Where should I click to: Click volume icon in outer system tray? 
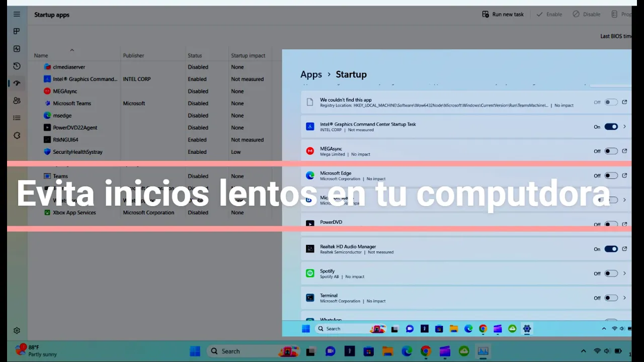click(x=607, y=351)
